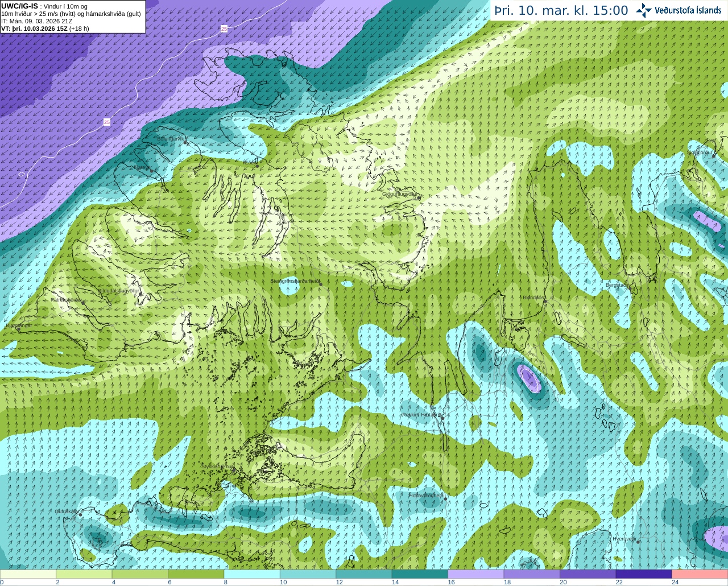Click the Æðey station label
Screen dimensions: 728x586
tap(249, 163)
